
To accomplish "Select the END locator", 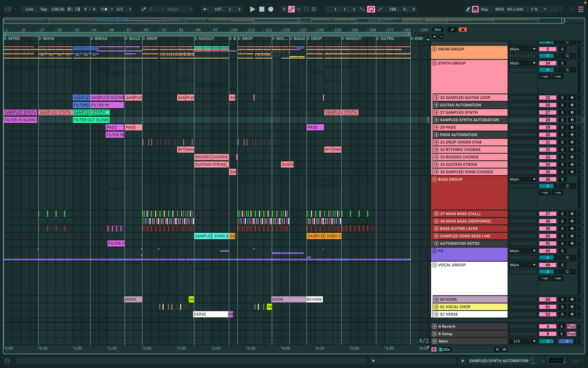I will coord(417,39).
